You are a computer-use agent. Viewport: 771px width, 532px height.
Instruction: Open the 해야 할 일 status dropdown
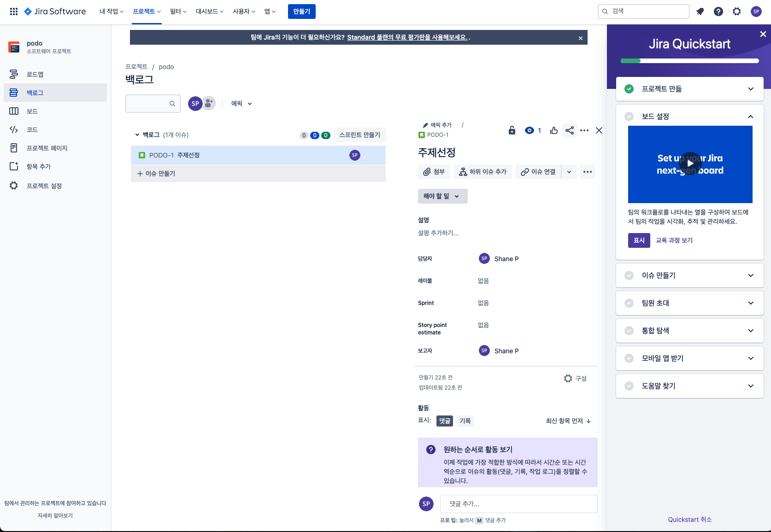click(442, 196)
